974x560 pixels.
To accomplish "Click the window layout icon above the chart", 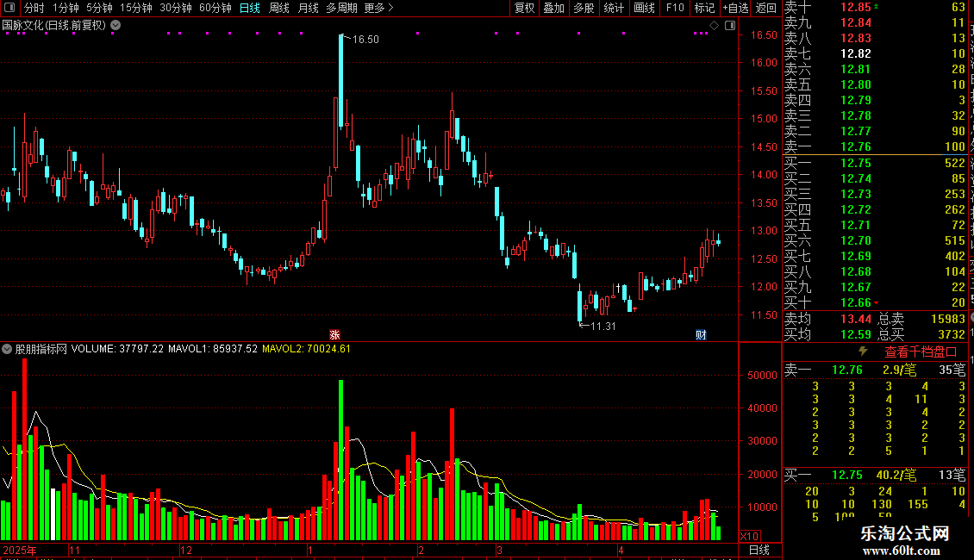I will pos(730,26).
